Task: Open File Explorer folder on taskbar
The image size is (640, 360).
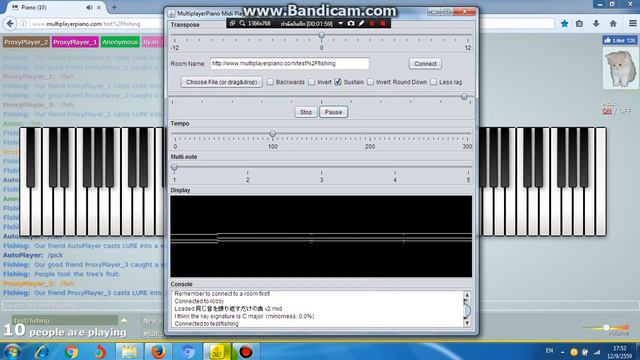Action: [129, 351]
